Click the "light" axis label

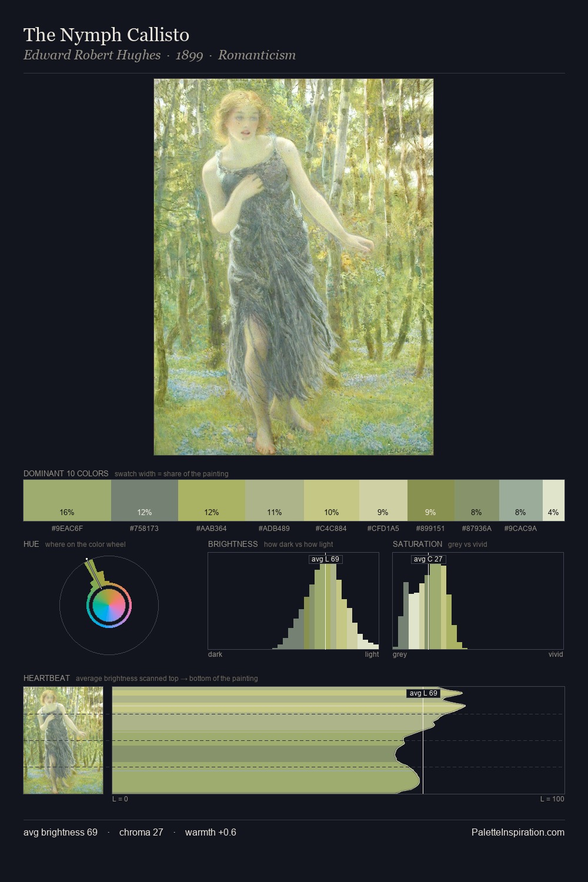tap(372, 654)
